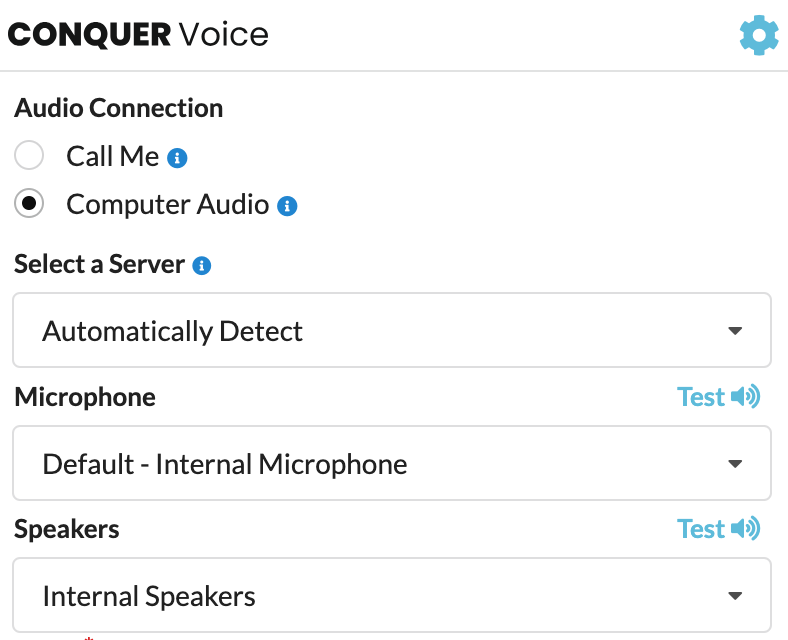
Task: Show info for Select a Server
Action: point(202,265)
